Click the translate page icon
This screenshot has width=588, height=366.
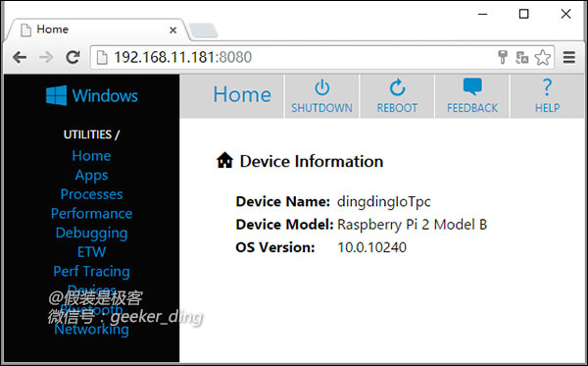(x=522, y=58)
